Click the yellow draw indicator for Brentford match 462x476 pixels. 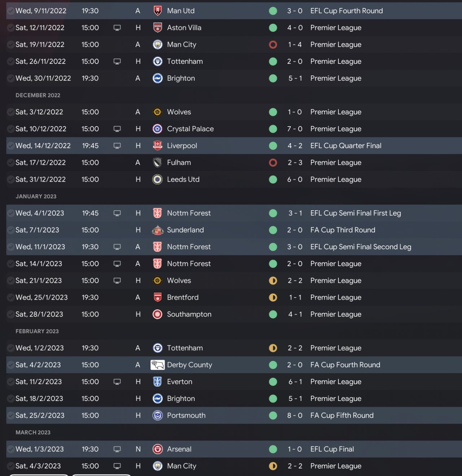click(273, 297)
